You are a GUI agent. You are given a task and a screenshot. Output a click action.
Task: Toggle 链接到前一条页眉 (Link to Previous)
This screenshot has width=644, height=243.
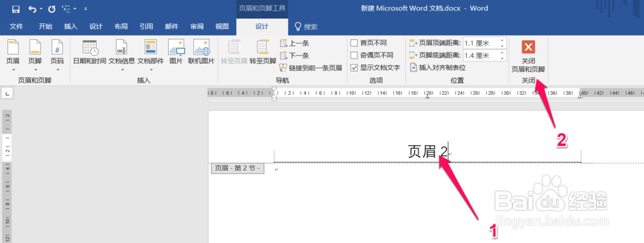click(x=311, y=68)
